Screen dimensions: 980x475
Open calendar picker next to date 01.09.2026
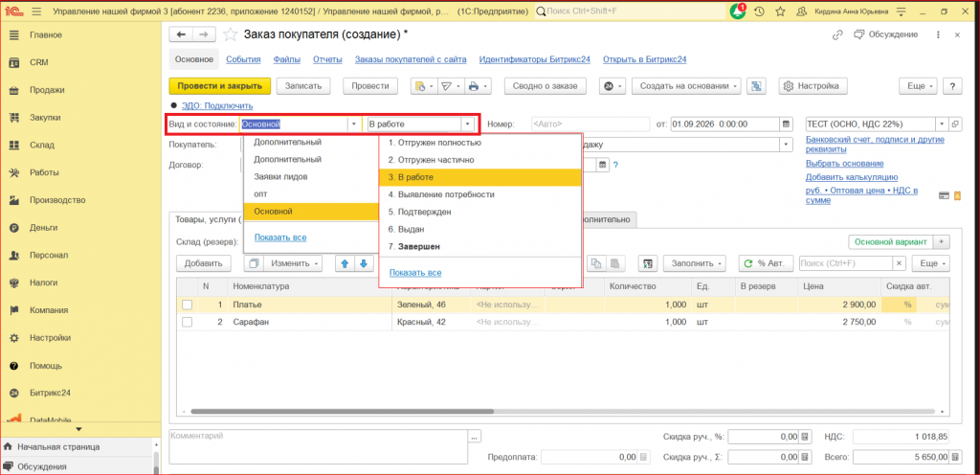pyautogui.click(x=787, y=124)
